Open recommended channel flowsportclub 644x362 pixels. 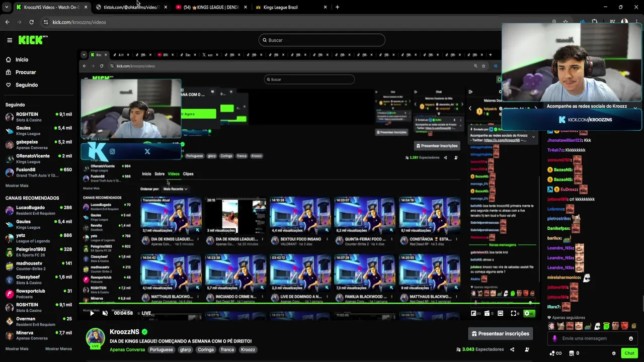coord(39,294)
